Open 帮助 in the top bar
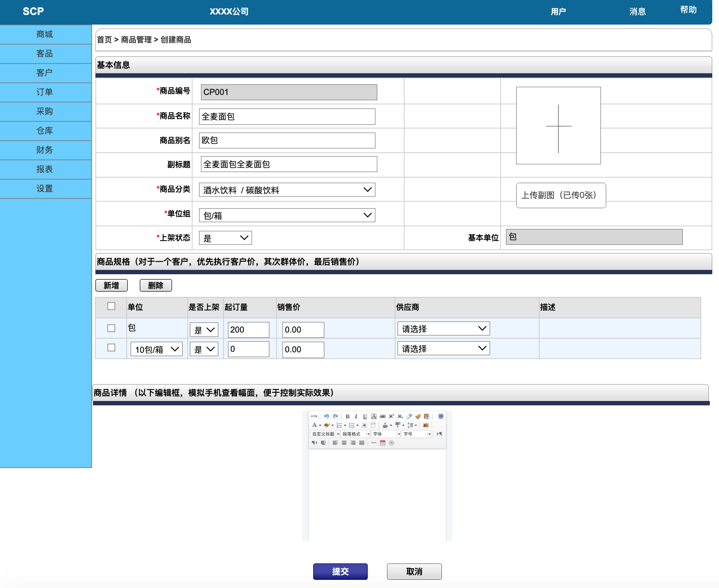 point(688,10)
